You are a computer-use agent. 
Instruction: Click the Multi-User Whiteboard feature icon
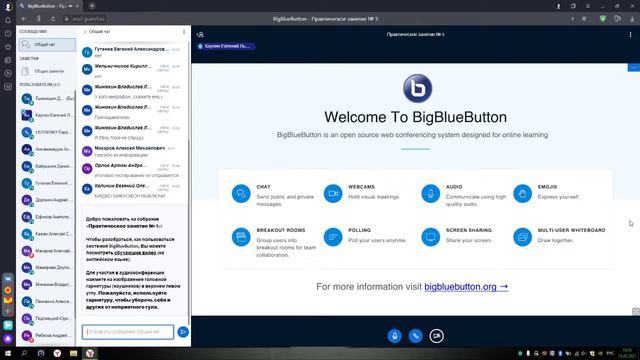tap(522, 237)
